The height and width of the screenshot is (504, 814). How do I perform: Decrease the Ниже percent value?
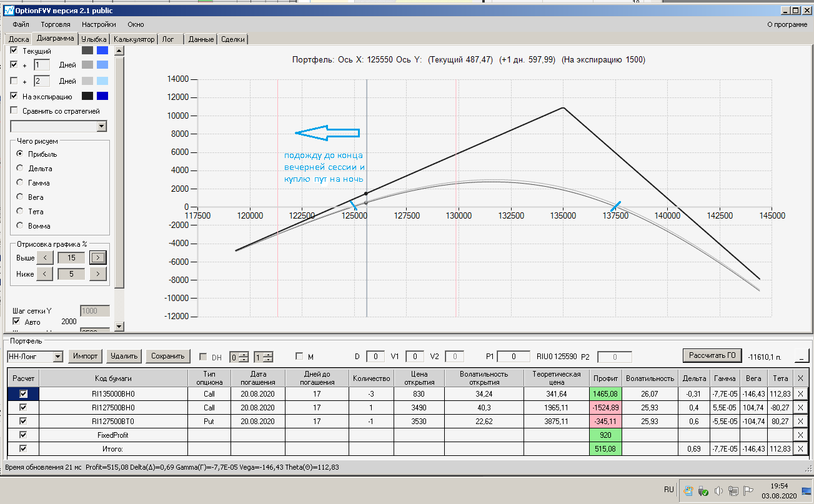pos(45,274)
